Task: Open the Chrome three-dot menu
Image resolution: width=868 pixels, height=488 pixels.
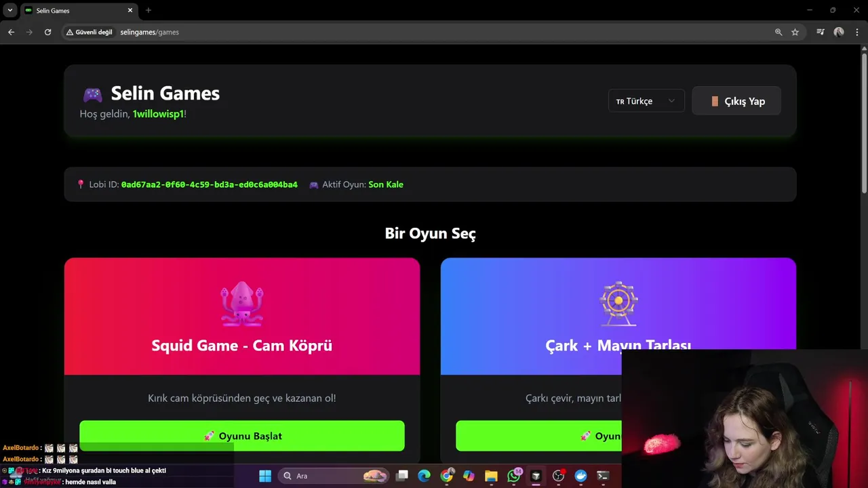Action: pyautogui.click(x=857, y=32)
